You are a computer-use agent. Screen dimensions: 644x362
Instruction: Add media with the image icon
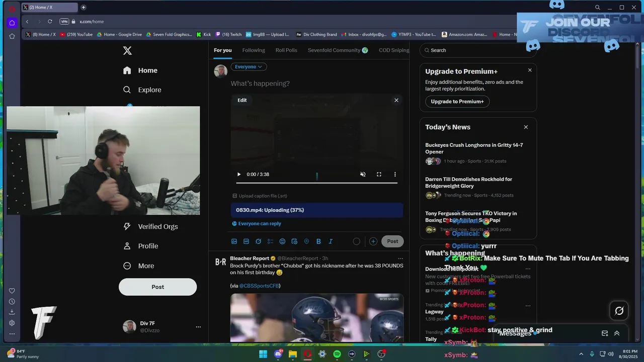click(x=234, y=241)
